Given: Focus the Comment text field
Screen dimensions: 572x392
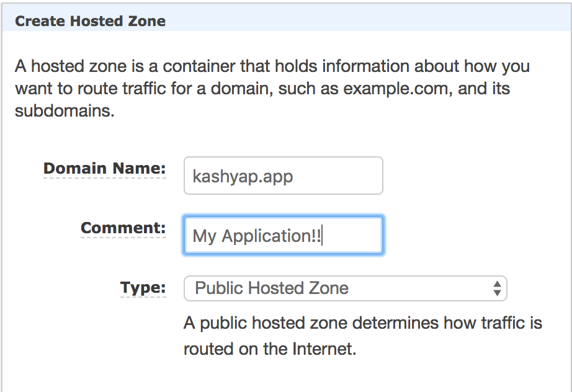Looking at the screenshot, I should coord(283,236).
